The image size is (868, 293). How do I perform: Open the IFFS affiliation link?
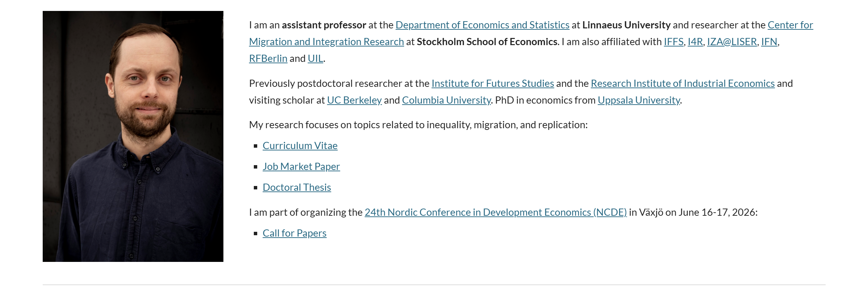coord(673,42)
